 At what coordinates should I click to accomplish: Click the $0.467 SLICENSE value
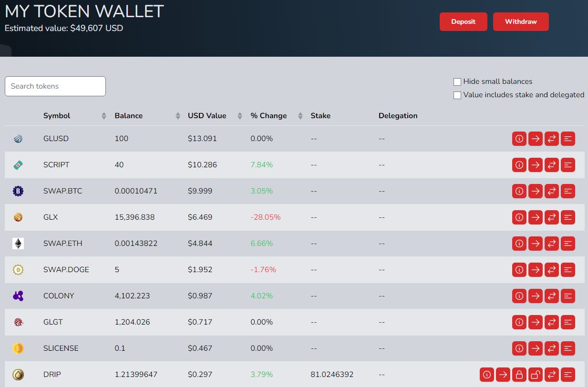(x=200, y=348)
